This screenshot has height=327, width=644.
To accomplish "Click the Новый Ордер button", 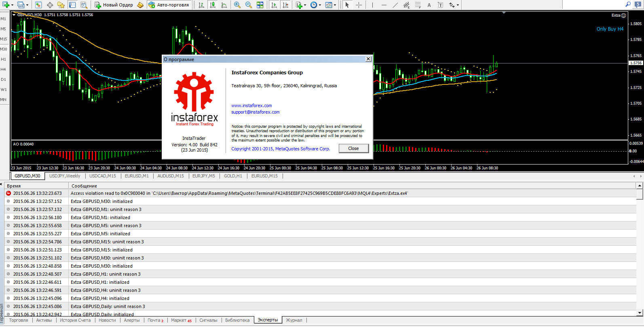I will [x=114, y=5].
